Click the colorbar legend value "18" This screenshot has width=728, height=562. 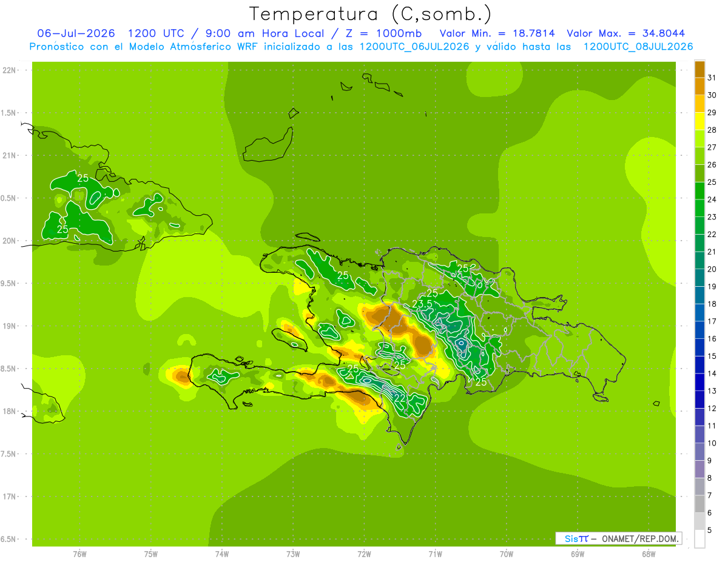click(712, 304)
